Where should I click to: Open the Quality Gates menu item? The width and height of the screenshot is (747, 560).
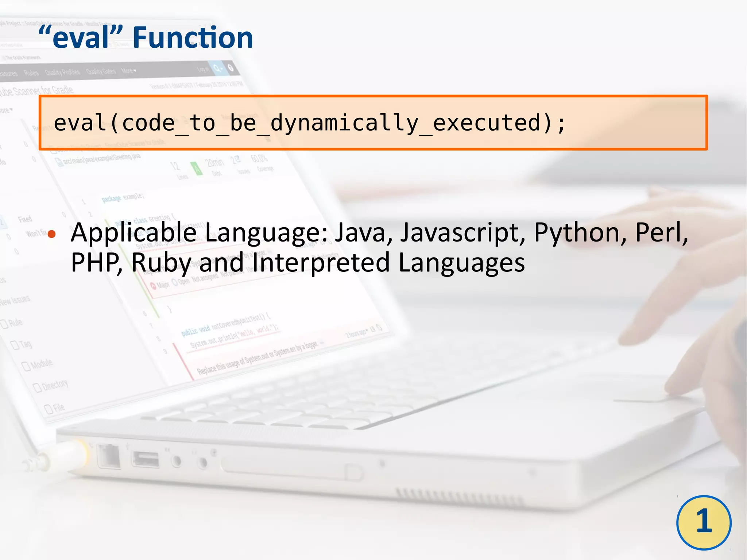click(101, 71)
